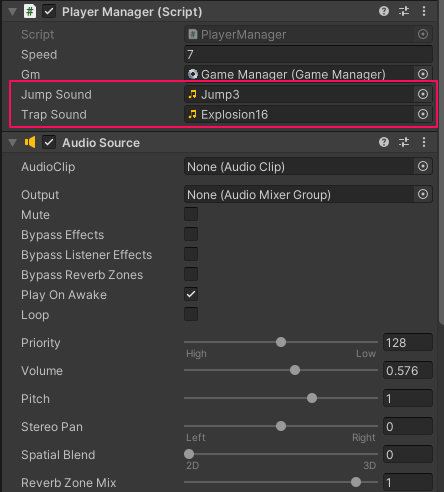The height and width of the screenshot is (492, 444).
Task: Open Audio Source component options menu
Action: tap(424, 142)
